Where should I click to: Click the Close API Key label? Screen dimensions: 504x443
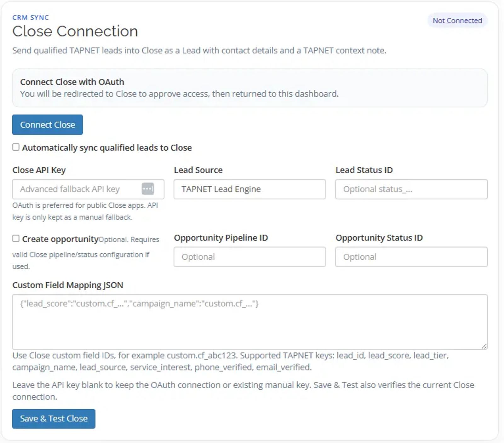(39, 170)
